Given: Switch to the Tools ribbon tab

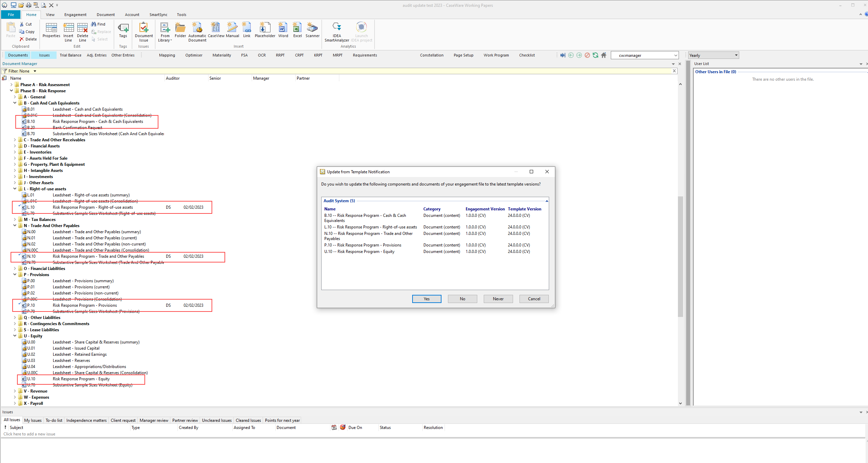Looking at the screenshot, I should coord(182,15).
